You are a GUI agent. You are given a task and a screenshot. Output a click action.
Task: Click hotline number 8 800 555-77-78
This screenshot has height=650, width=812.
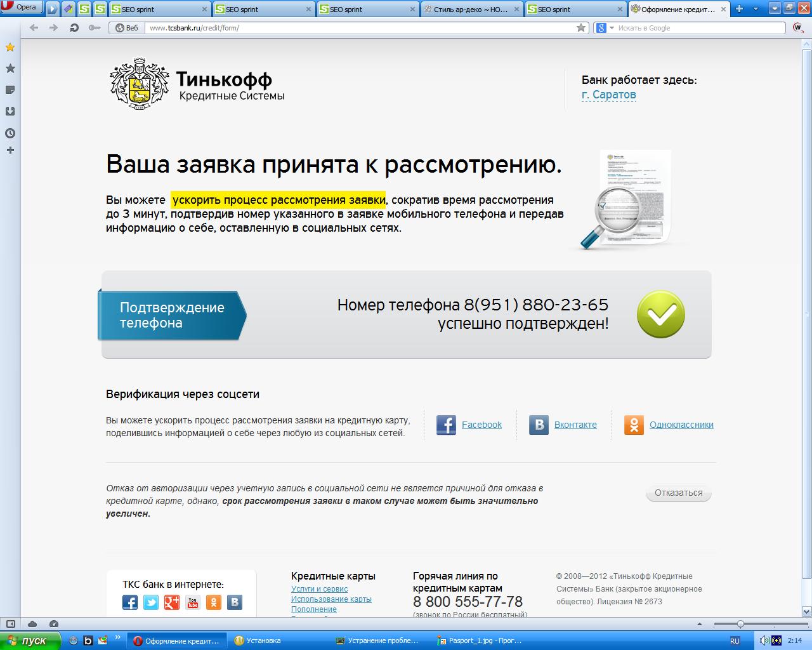coord(468,602)
